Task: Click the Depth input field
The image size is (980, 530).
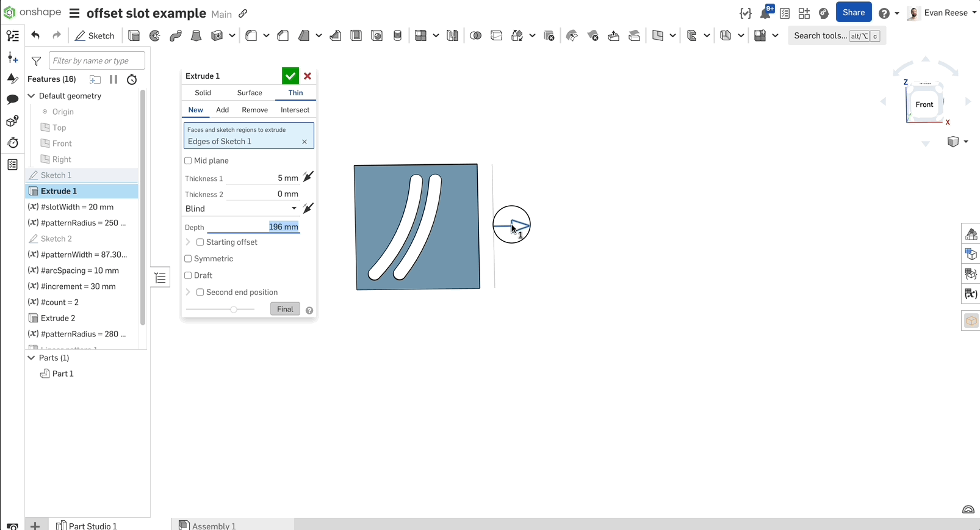Action: pos(254,227)
